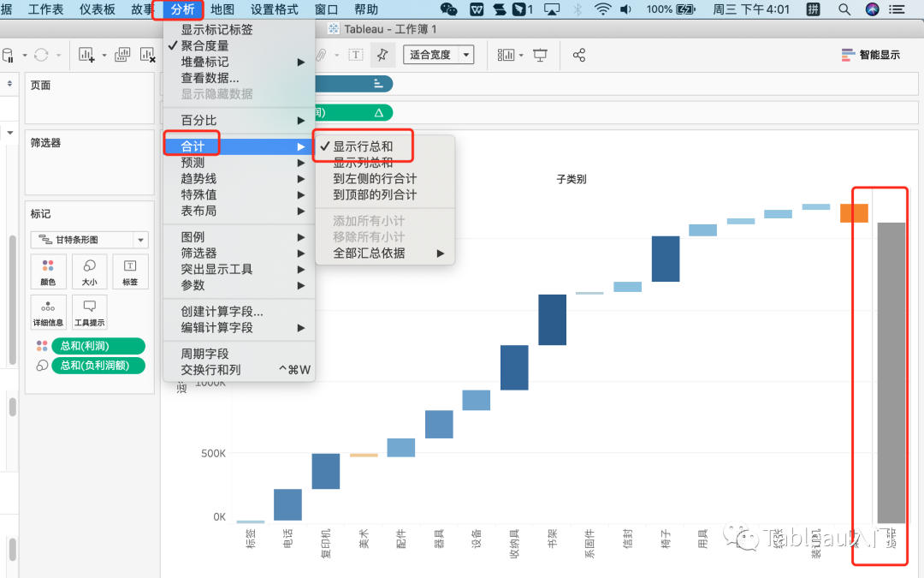Expand the 参数 submenu

(x=240, y=285)
